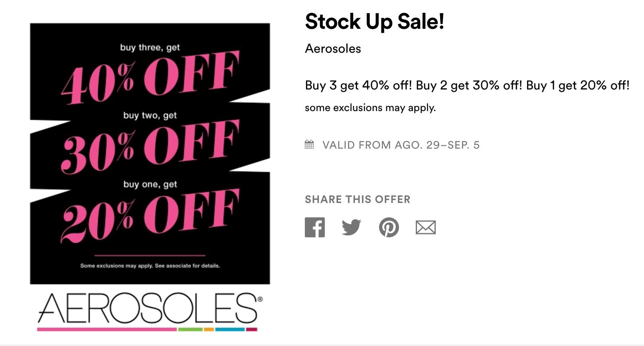Click the Stock Up Sale! heading
644x346 pixels.
click(374, 22)
